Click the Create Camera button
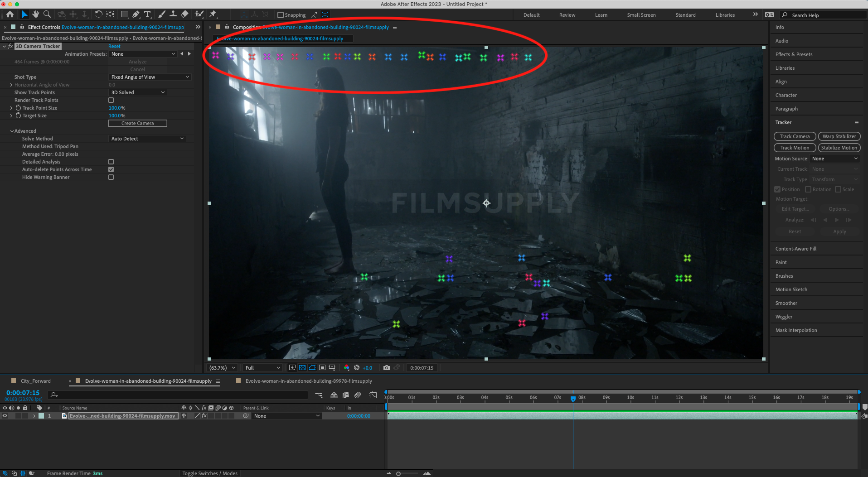This screenshot has height=477, width=868. click(137, 123)
